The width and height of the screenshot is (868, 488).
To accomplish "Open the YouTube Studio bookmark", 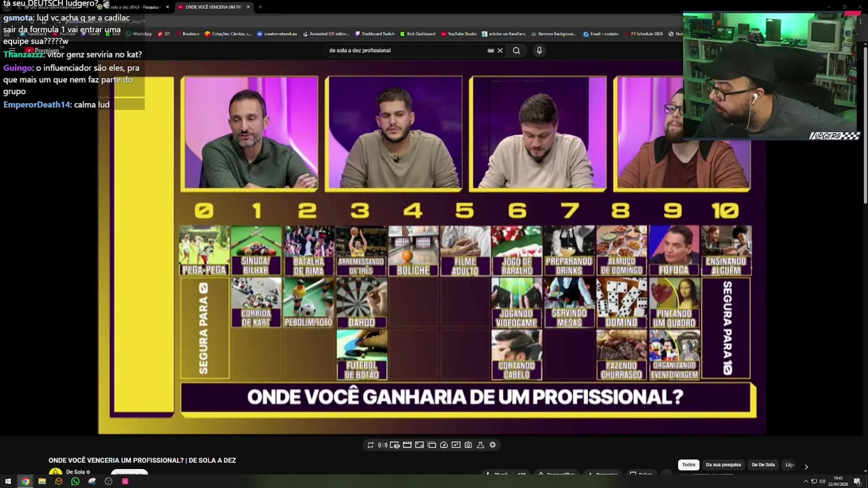I will point(459,34).
